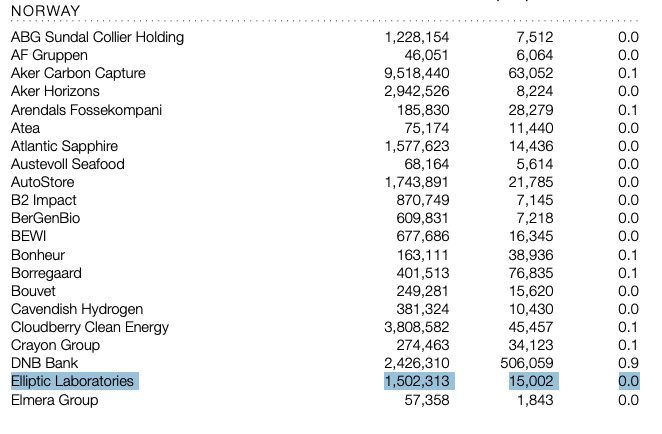This screenshot has height=434, width=662.
Task: Select Arendals Fossekompani name
Action: coord(87,110)
